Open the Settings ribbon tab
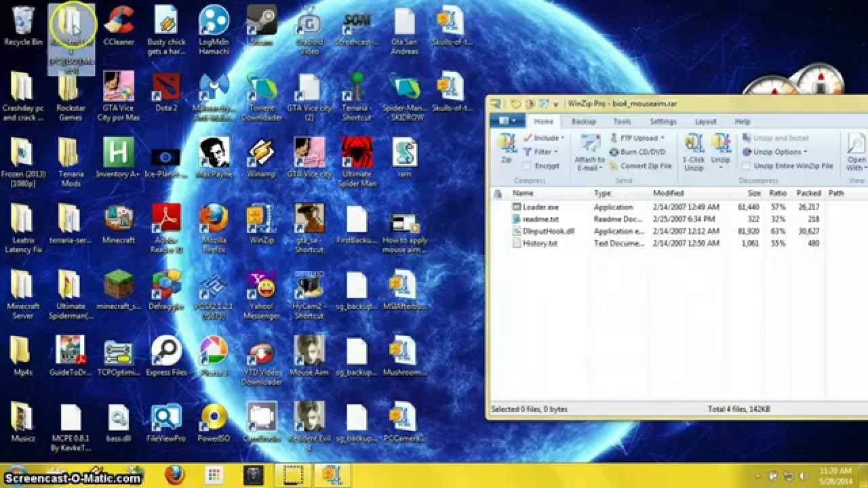868x488 pixels. 663,122
